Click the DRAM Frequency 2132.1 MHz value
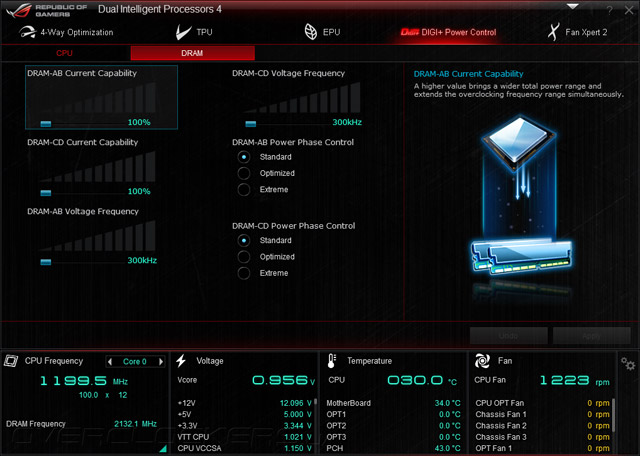 click(x=136, y=424)
